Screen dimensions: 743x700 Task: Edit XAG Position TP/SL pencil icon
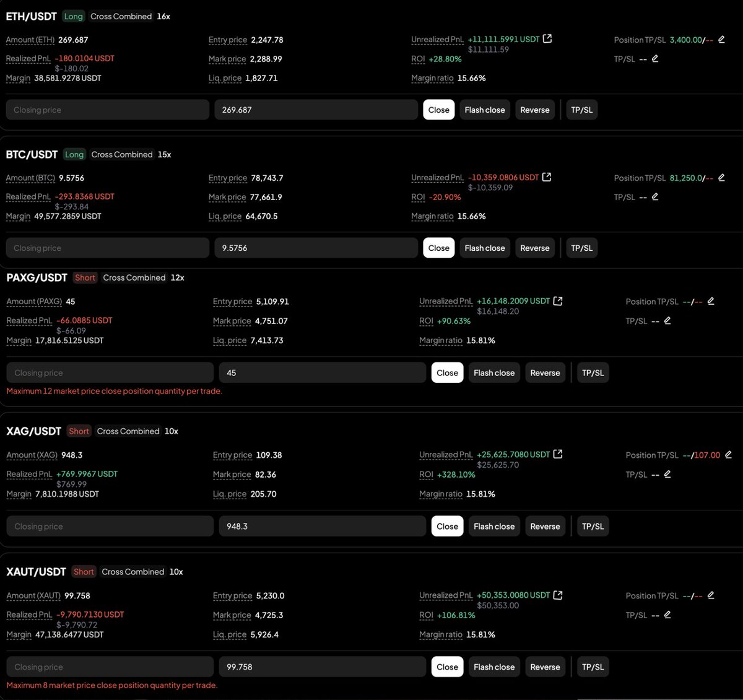(728, 454)
